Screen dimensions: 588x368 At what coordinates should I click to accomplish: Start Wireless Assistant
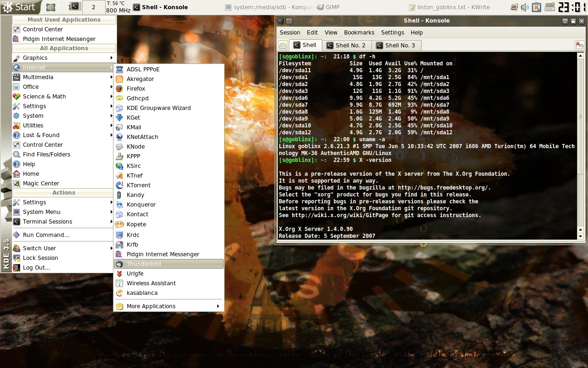pos(169,283)
